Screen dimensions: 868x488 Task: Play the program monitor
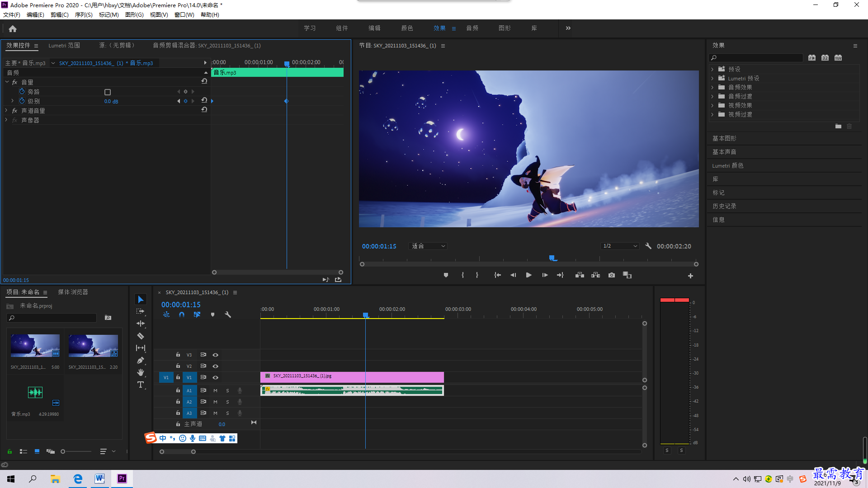pyautogui.click(x=528, y=275)
